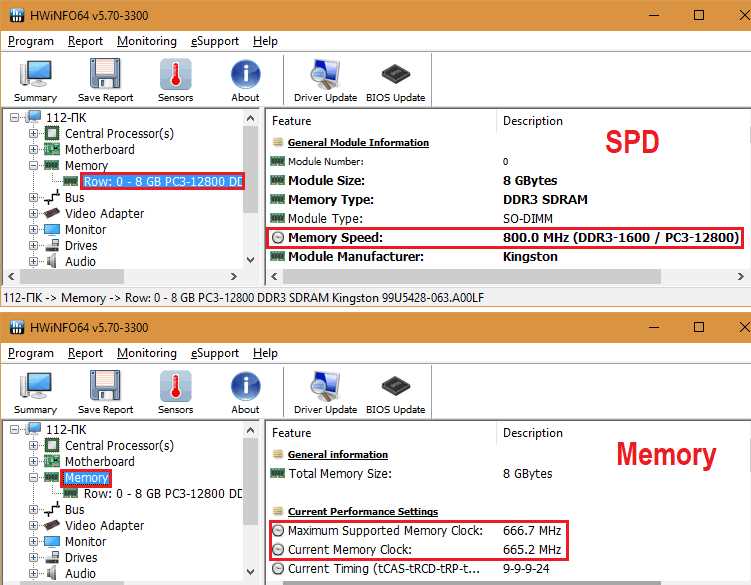Launch BIOS Update in the bottom window
This screenshot has height=585, width=751.
point(396,393)
